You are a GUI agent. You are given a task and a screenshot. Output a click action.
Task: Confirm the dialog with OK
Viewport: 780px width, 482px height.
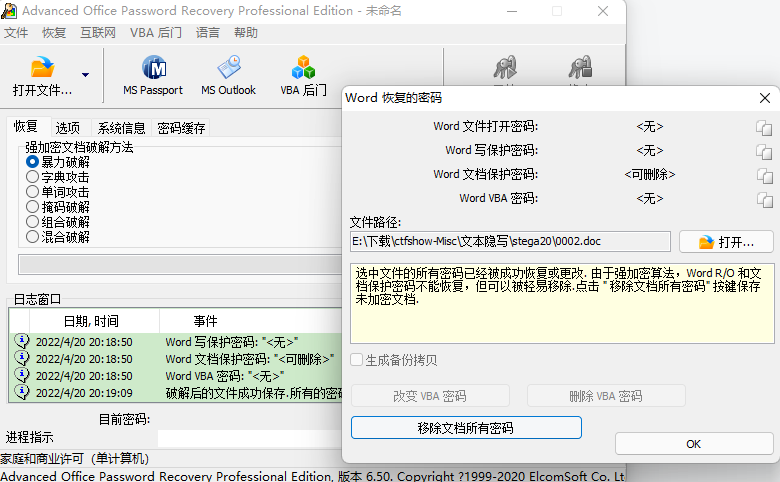(x=694, y=444)
